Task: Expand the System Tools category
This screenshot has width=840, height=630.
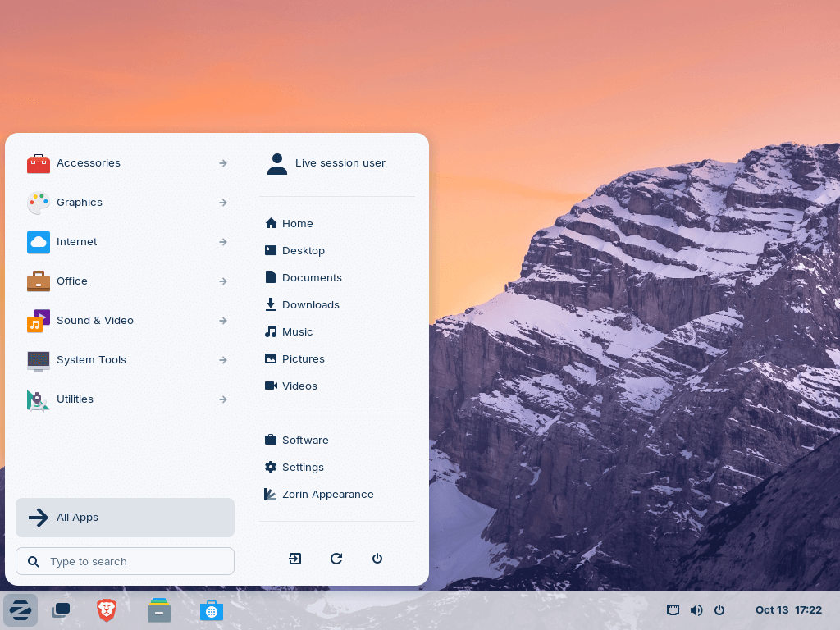Action: pos(125,360)
